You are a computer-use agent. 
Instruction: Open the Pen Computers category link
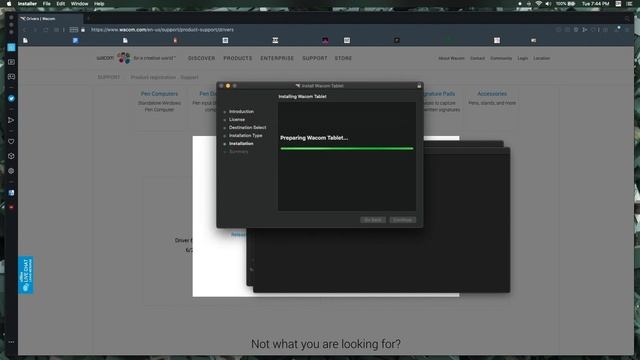click(159, 94)
